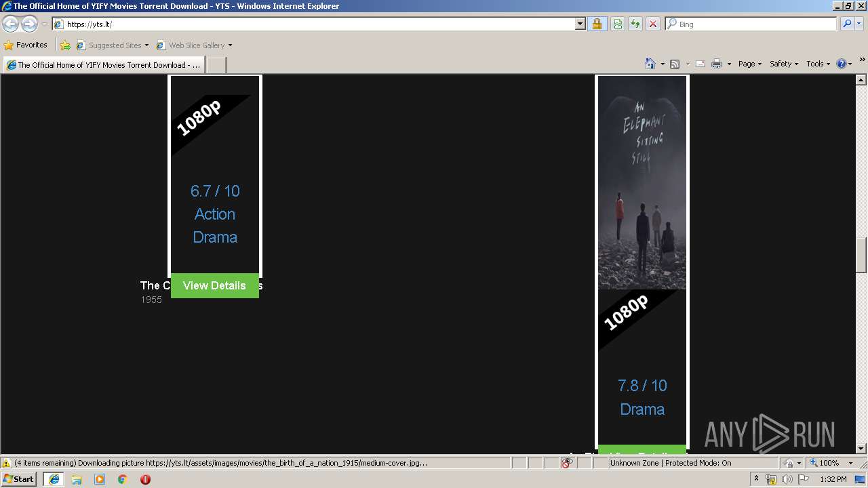Click the Add to Favorites Bar icon
Image resolution: width=868 pixels, height=488 pixels.
click(x=65, y=45)
